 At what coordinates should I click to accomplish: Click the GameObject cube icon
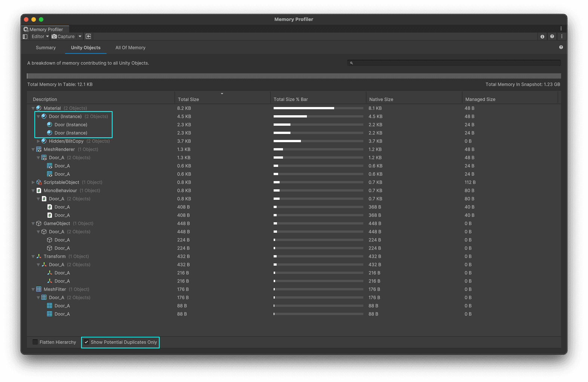[x=39, y=223]
